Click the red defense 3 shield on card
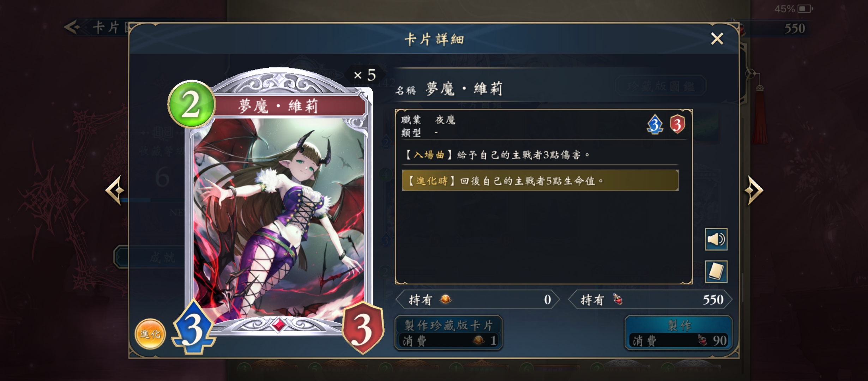 point(363,328)
